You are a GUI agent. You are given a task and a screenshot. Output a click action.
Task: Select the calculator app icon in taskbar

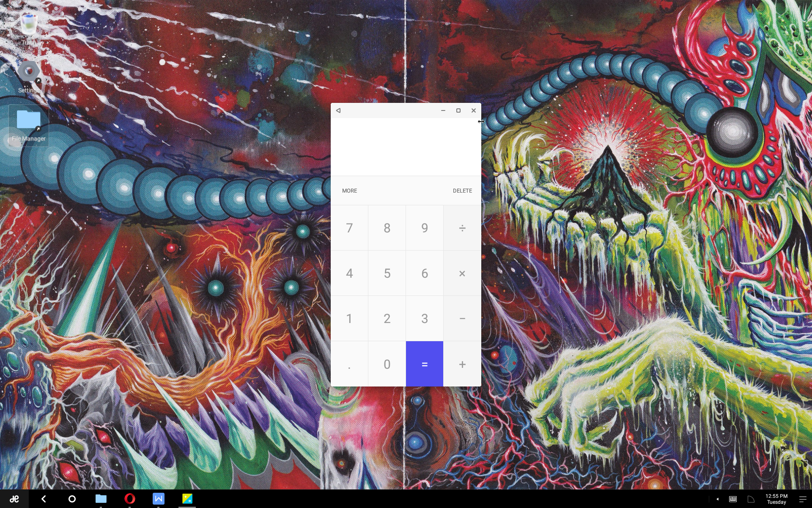187,499
